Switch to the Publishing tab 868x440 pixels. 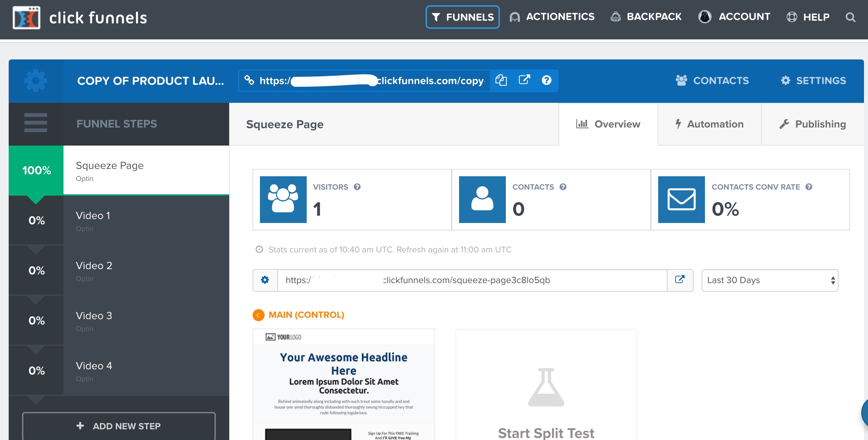click(x=813, y=124)
